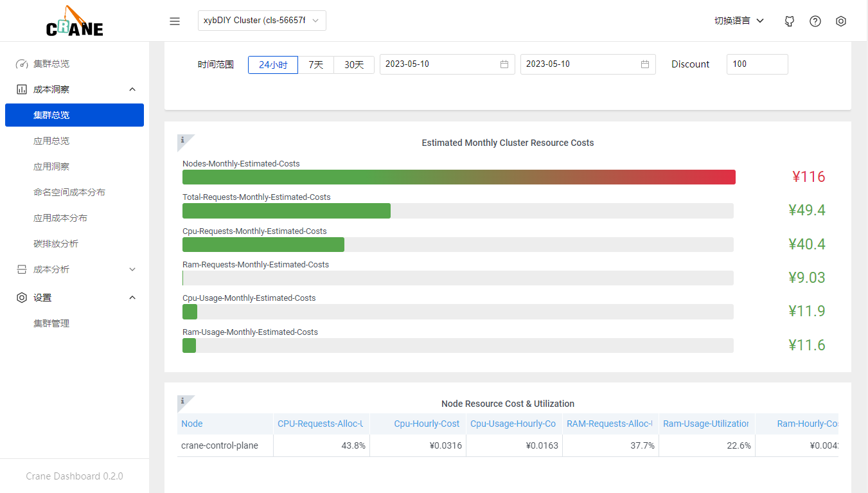Open the settings hexagon icon in header
The height and width of the screenshot is (493, 868).
841,21
